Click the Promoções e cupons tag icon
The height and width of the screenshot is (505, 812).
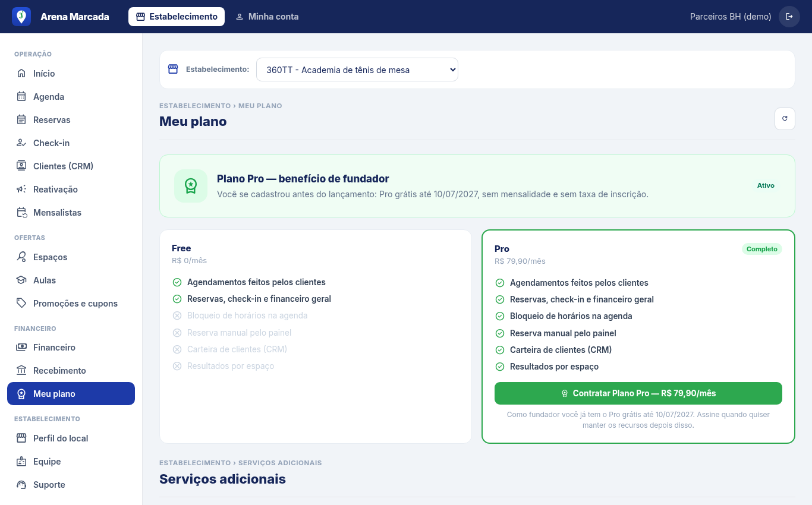point(21,304)
